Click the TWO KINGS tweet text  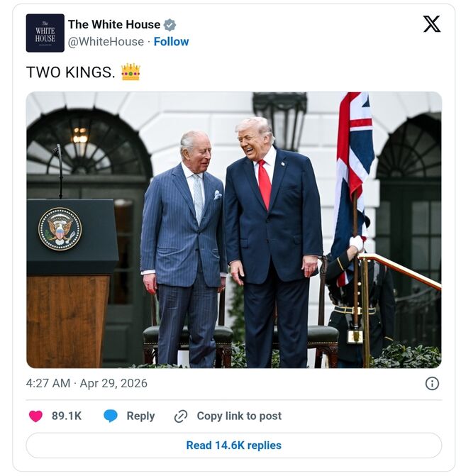pos(70,72)
